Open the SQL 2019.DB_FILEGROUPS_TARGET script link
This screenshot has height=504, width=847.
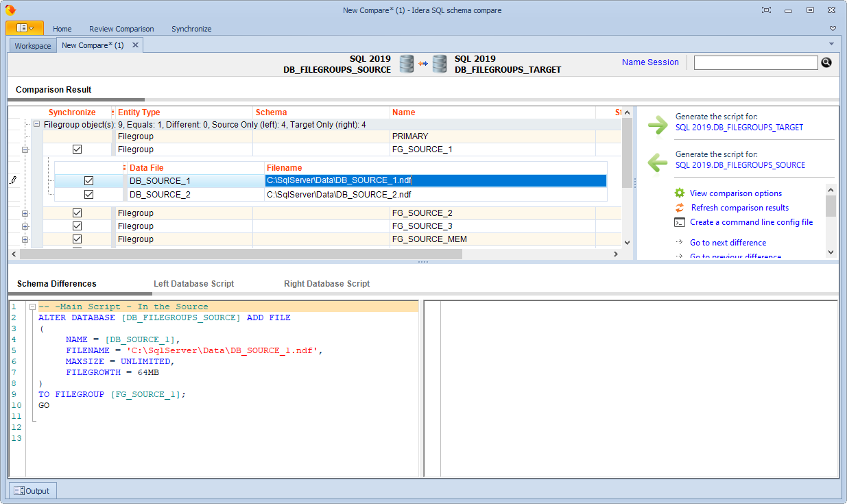point(739,128)
